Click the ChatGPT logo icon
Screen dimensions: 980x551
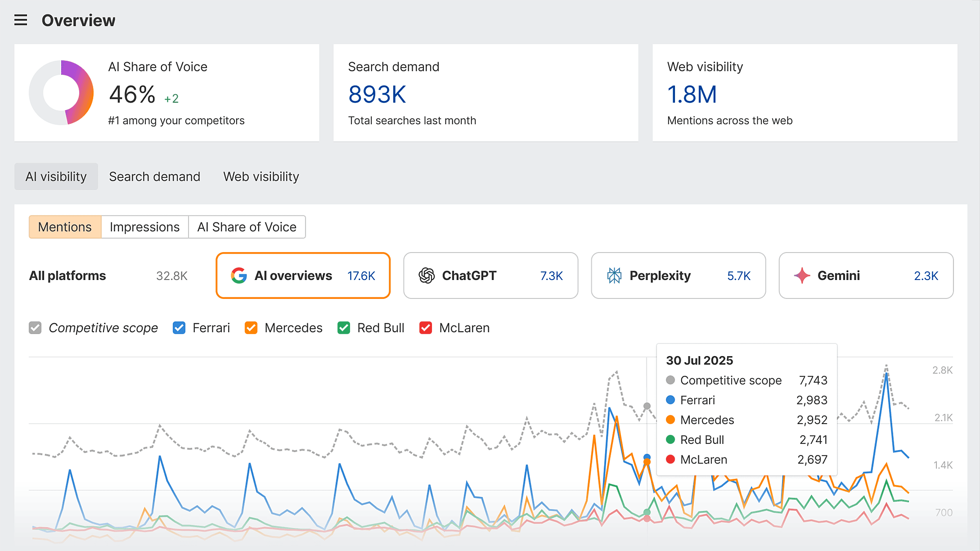click(427, 275)
